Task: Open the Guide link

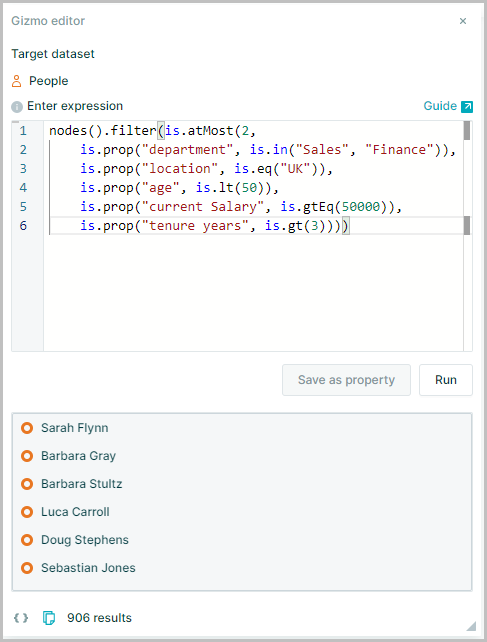Action: [440, 106]
